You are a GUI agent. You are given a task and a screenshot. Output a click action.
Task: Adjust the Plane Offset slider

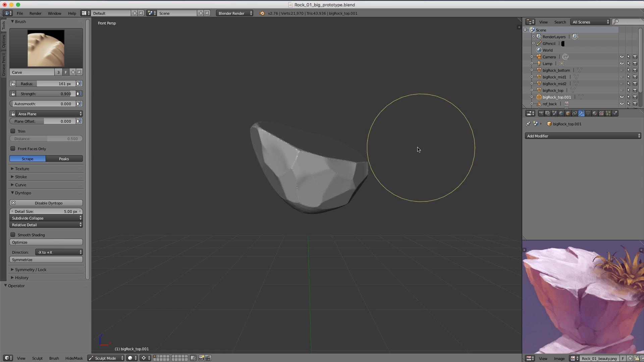pos(43,121)
